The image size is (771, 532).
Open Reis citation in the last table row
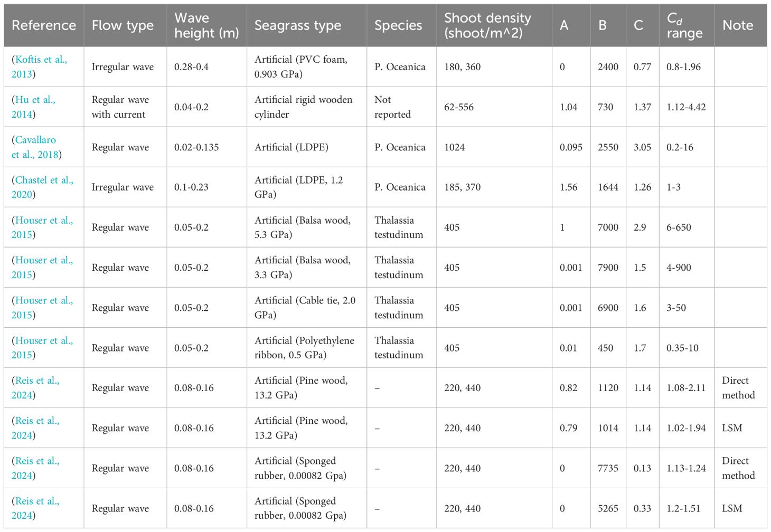37,501
